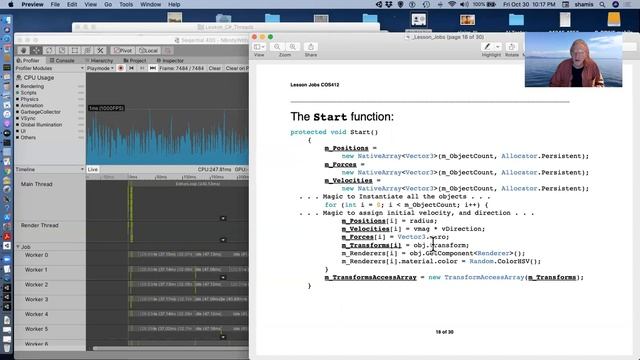Open the Highlight color dropdown arrow
The height and width of the screenshot is (360, 640).
(x=498, y=47)
